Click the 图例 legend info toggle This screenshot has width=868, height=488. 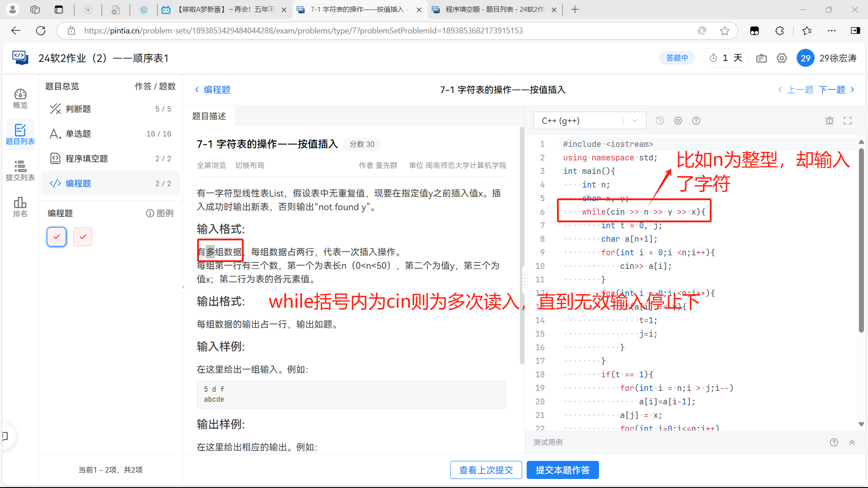coord(160,213)
